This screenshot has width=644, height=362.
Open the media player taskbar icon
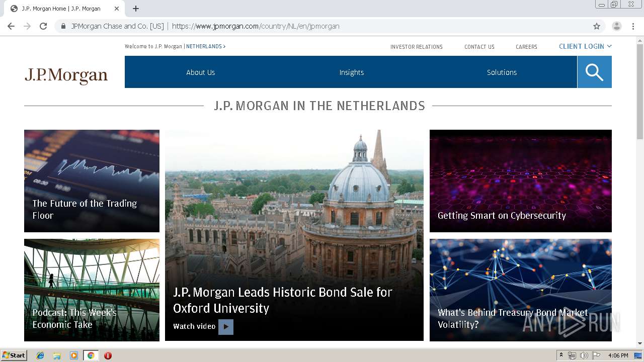[74, 355]
